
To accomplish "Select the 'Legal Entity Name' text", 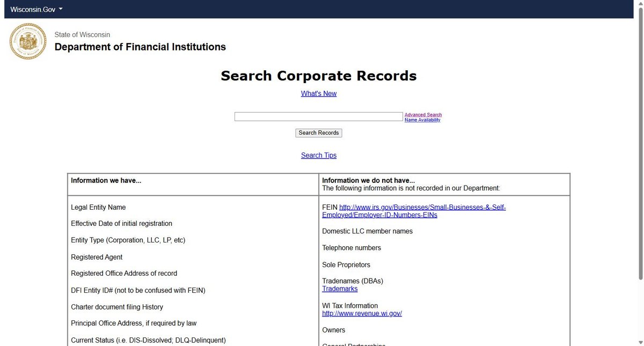I will [x=98, y=208].
